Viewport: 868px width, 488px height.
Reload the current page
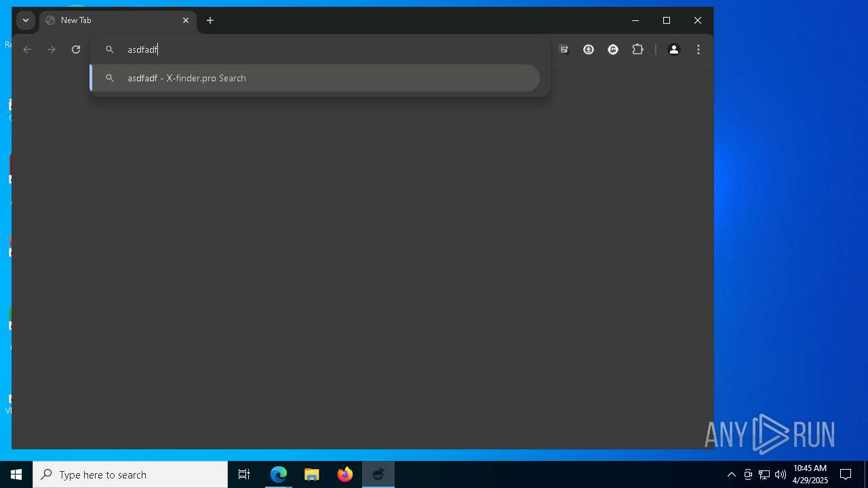coord(76,49)
